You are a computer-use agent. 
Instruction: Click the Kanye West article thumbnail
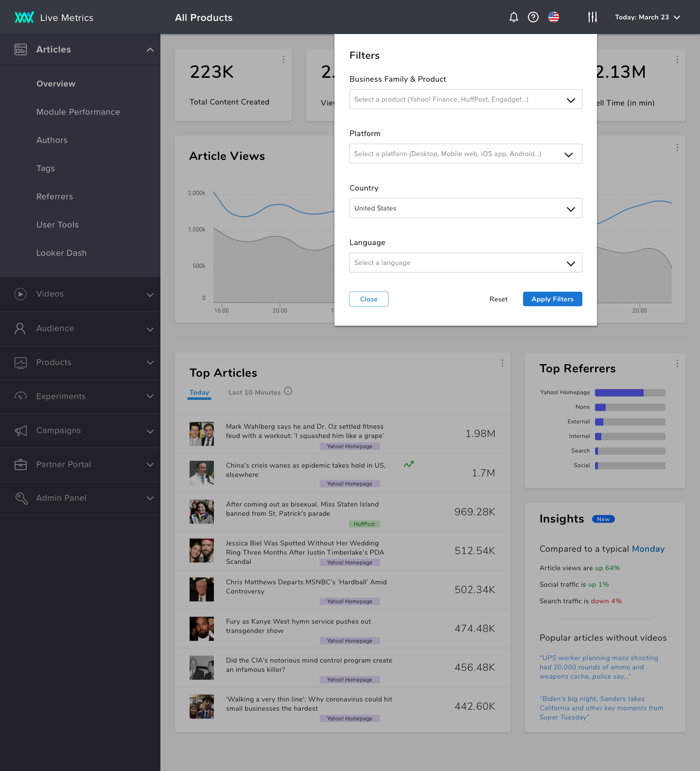coord(202,629)
